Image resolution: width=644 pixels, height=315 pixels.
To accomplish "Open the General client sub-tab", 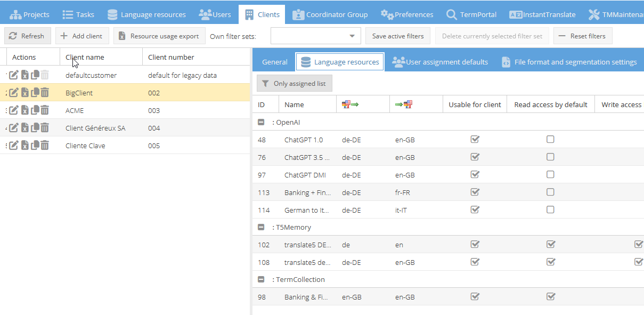I will (x=275, y=62).
